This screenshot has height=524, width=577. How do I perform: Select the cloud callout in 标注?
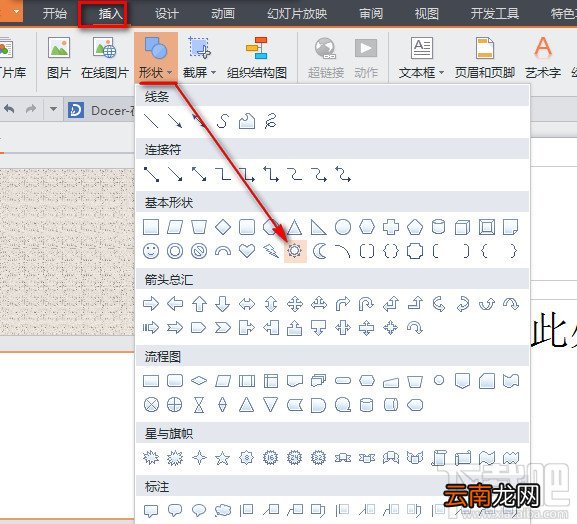[223, 510]
